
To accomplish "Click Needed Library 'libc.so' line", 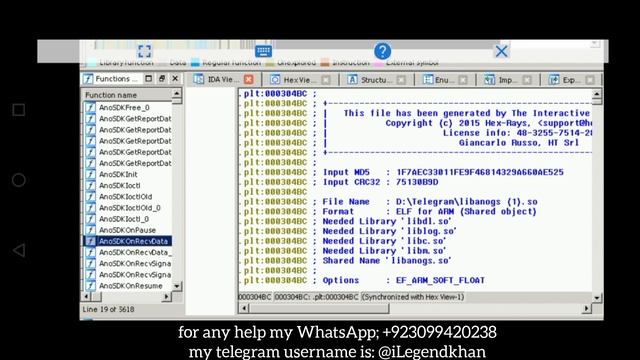I will click(384, 241).
